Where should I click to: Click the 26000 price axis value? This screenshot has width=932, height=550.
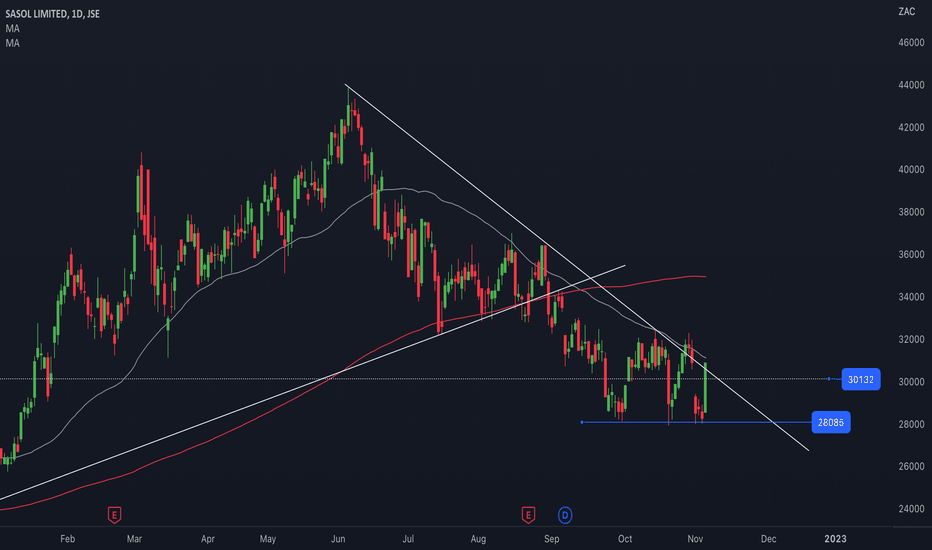coord(911,466)
